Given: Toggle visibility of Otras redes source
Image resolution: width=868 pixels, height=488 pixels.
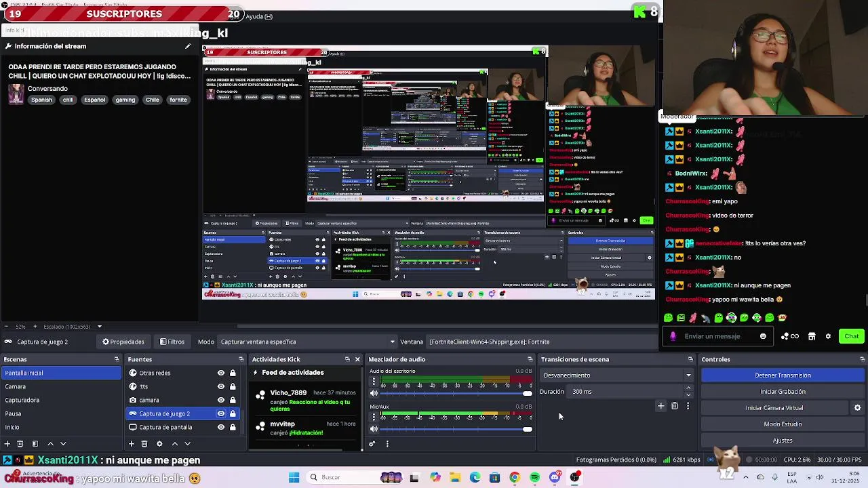Looking at the screenshot, I should click(x=220, y=373).
